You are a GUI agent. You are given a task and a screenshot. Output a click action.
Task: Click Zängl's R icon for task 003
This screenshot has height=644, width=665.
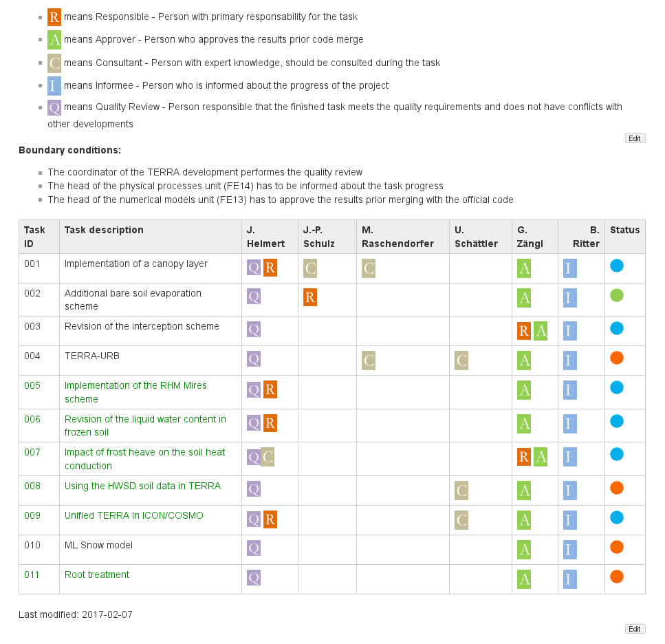(524, 331)
